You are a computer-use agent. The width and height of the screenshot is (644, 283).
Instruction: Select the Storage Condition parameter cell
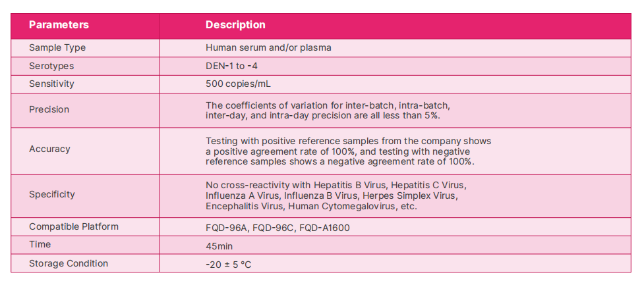(x=69, y=263)
